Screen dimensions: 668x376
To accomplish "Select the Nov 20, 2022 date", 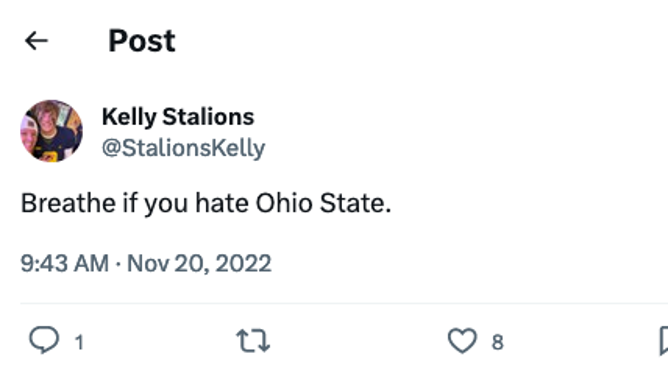I will (x=199, y=263).
